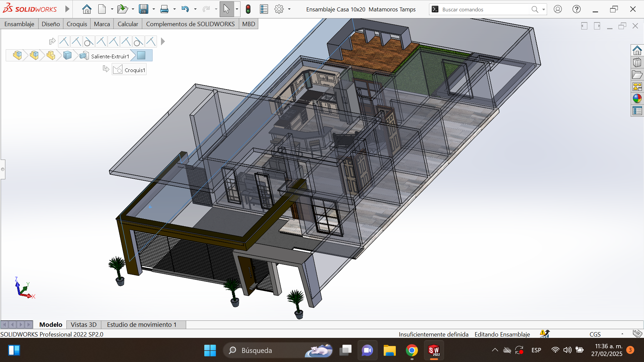Image resolution: width=644 pixels, height=362 pixels.
Task: Toggle the Select arrow tool
Action: pos(226,9)
